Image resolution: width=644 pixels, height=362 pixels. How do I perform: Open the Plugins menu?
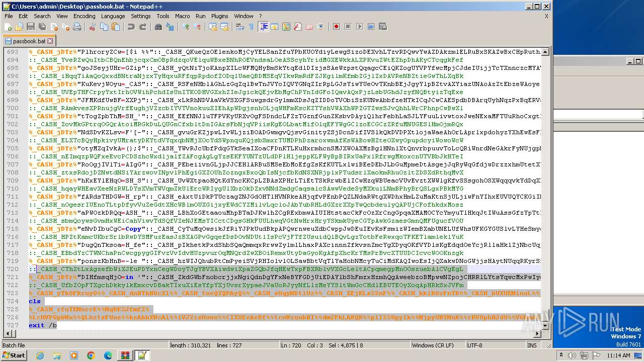click(220, 16)
